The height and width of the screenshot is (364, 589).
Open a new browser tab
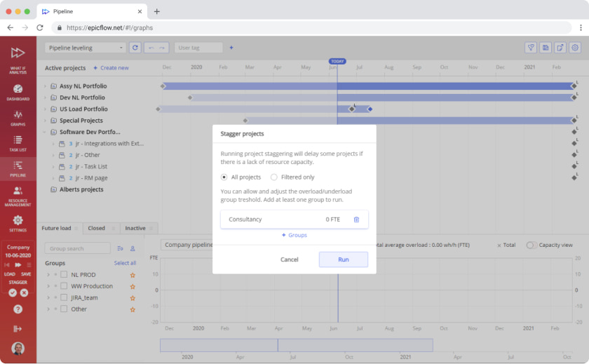(157, 11)
